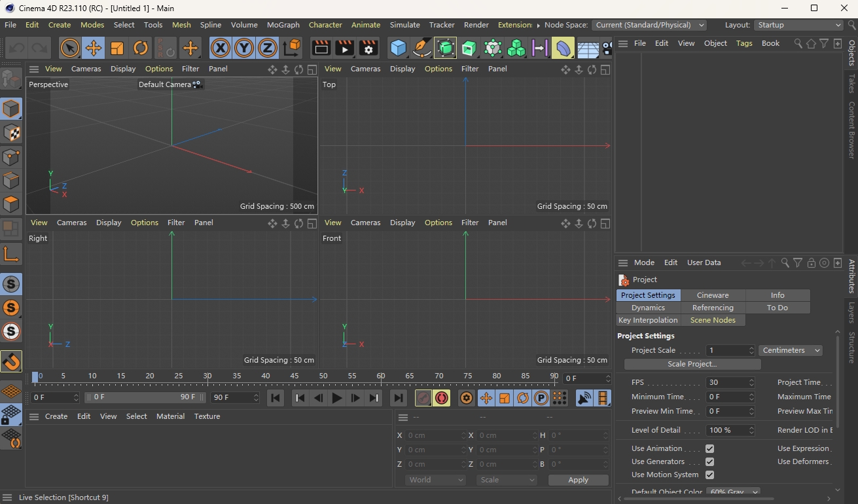Select the Spline Pen tool
This screenshot has height=504, width=858.
click(x=422, y=48)
